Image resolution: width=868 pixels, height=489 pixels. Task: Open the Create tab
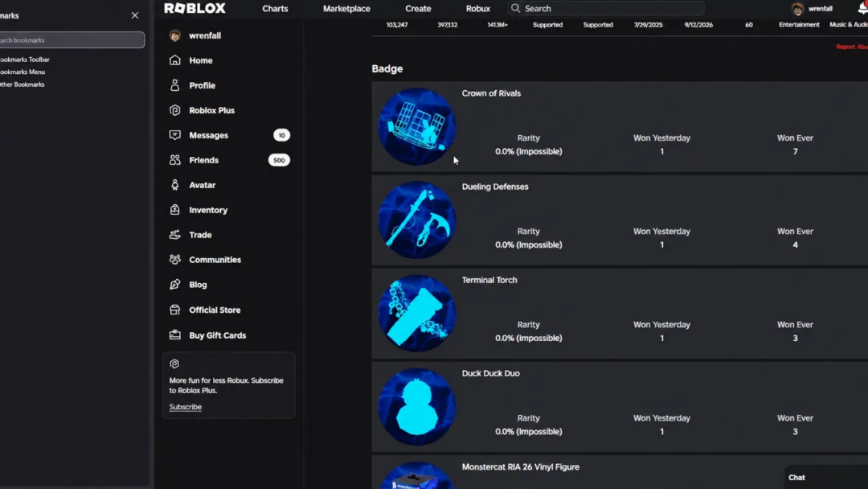coord(418,9)
